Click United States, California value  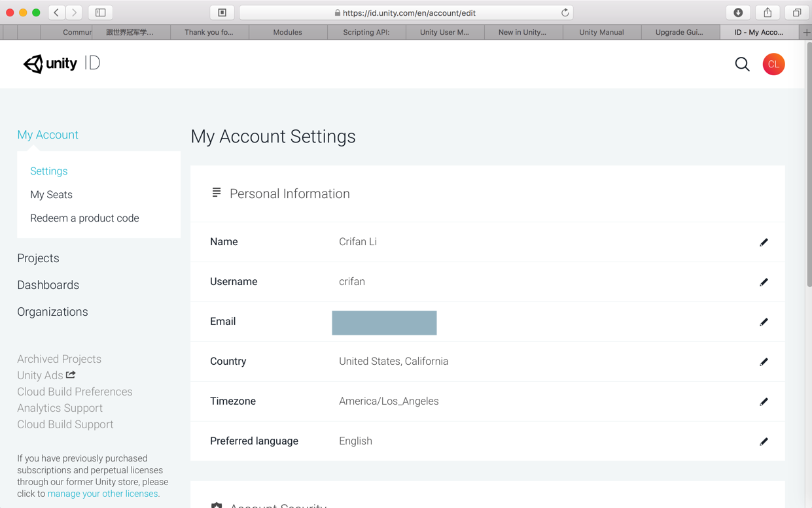click(x=393, y=362)
